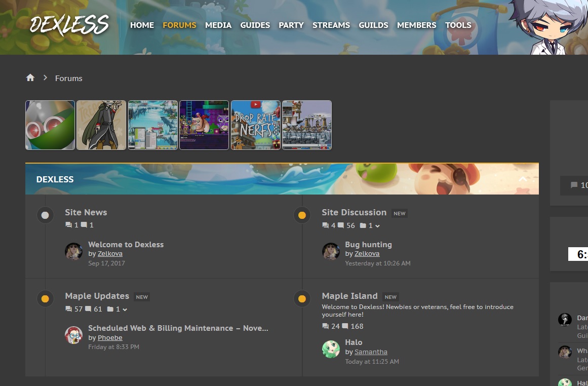Open the Tools menu
588x386 pixels.
coord(458,25)
